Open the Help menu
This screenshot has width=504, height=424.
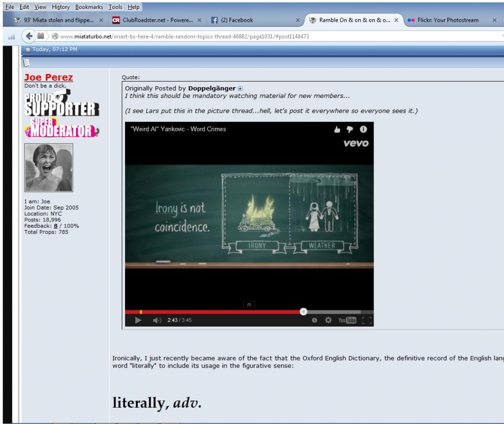pos(133,7)
